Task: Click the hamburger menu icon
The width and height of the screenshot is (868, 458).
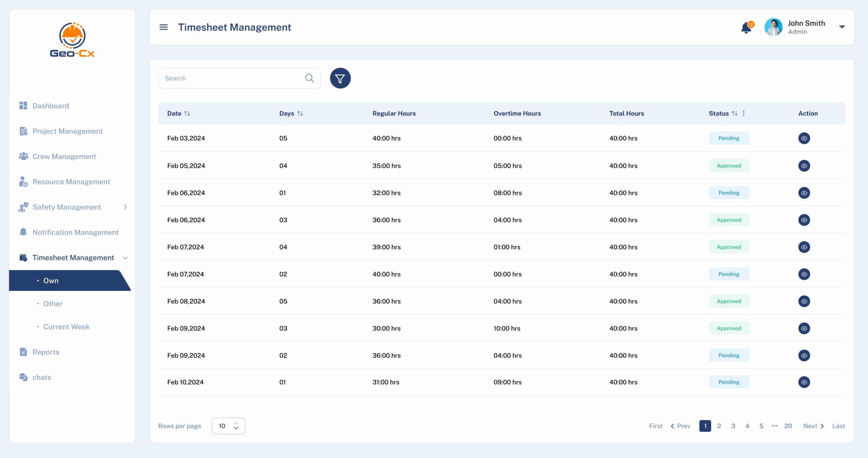Action: tap(163, 27)
